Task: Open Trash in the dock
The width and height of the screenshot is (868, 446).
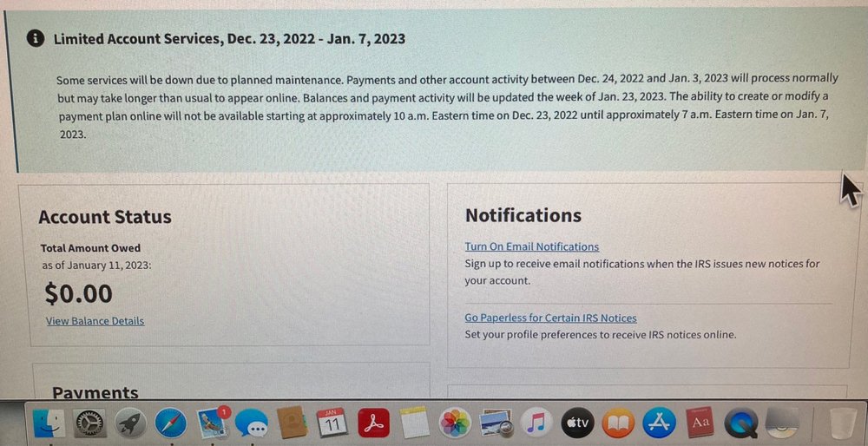Action: [842, 423]
